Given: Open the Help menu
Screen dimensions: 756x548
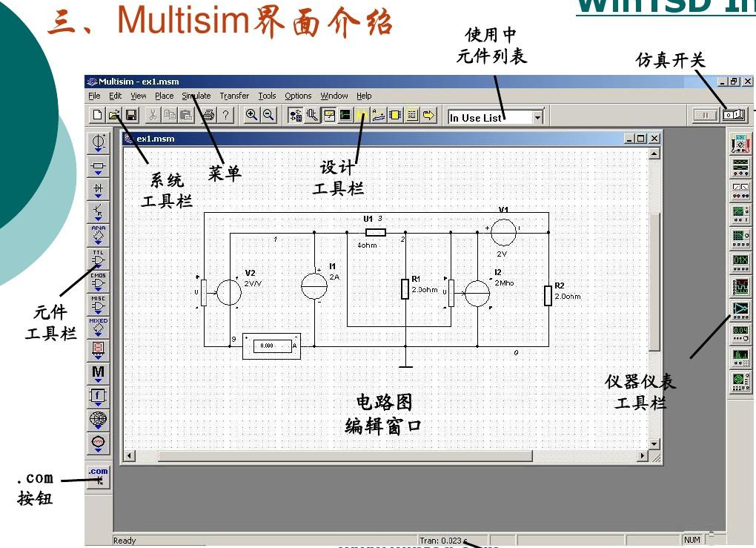Looking at the screenshot, I should (364, 96).
